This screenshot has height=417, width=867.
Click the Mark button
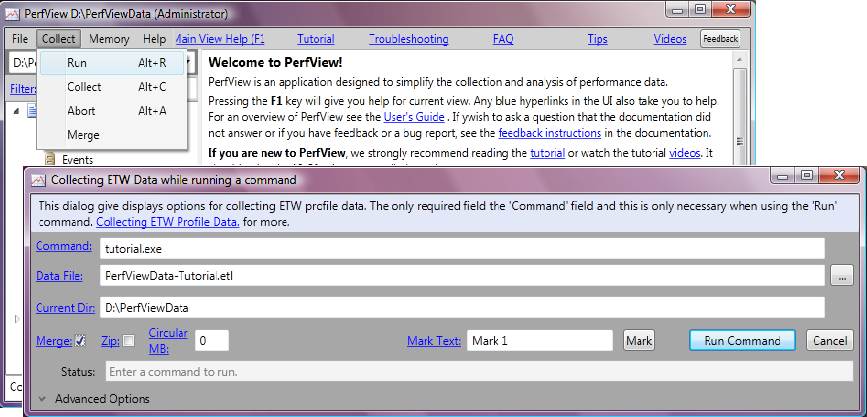point(639,341)
